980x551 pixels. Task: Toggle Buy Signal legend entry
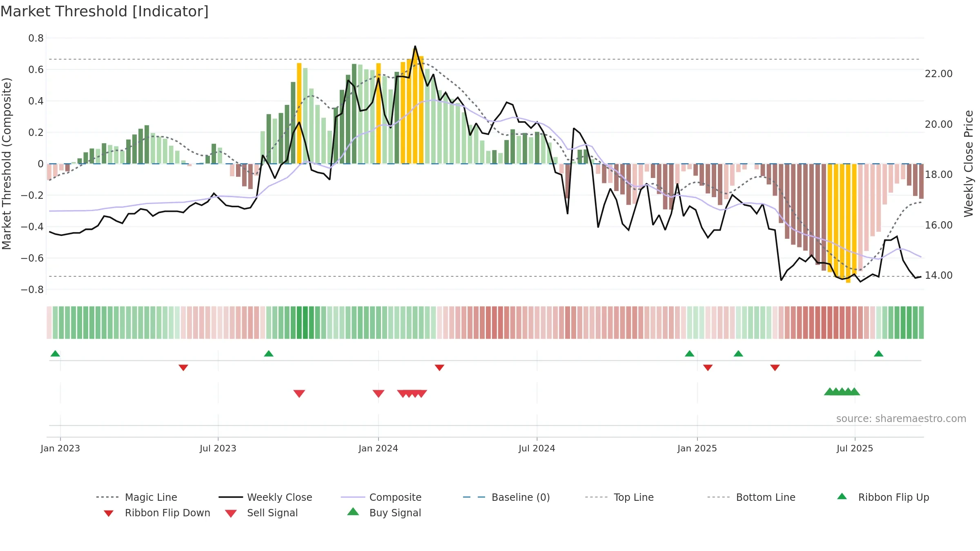click(x=384, y=513)
